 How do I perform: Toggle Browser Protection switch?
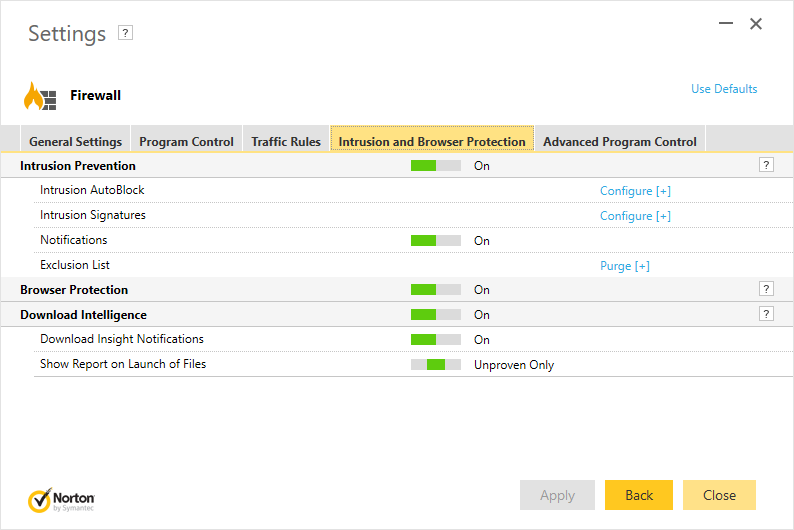tap(435, 290)
